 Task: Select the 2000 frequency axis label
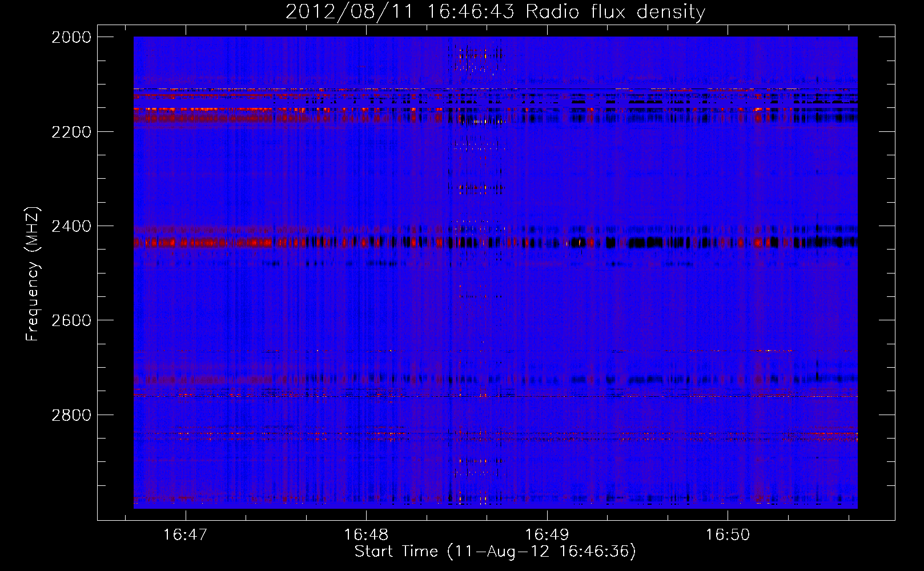coord(71,37)
